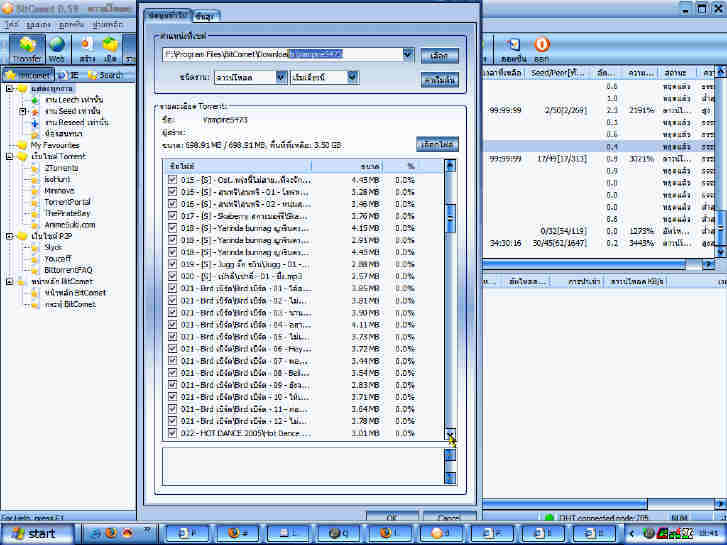
Task: Open the My Favourites folder
Action: [x=49, y=145]
